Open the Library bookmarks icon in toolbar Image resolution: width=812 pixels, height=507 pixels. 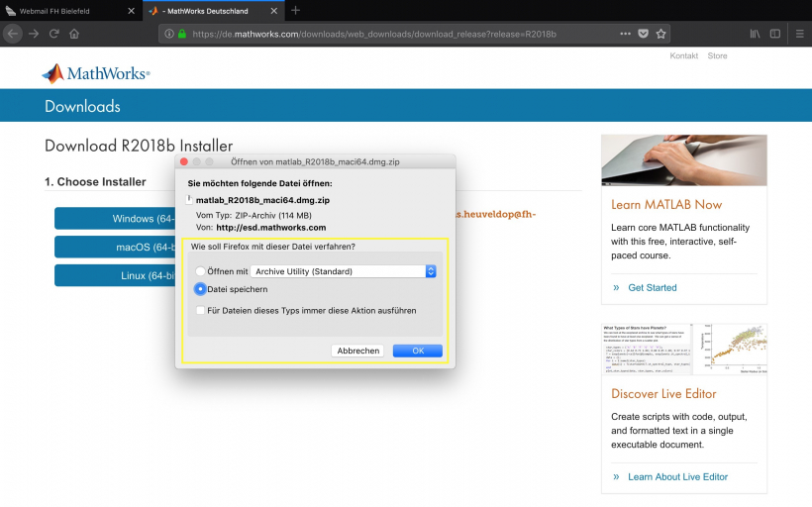[755, 33]
